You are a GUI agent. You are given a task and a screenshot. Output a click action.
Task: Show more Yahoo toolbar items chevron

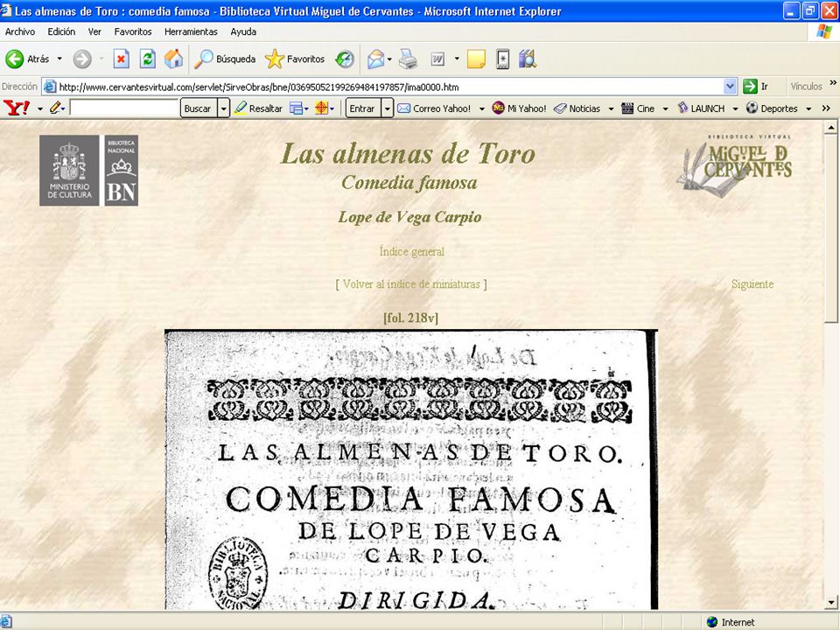[x=826, y=108]
